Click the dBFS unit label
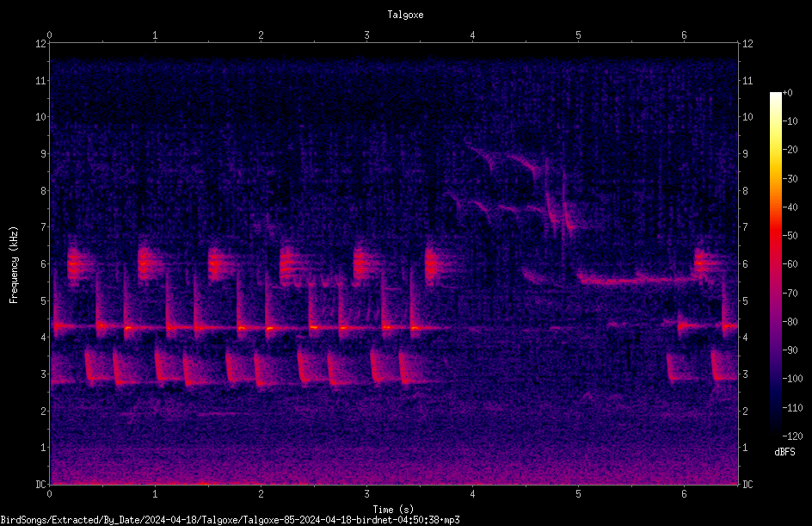Image resolution: width=812 pixels, height=526 pixels. tap(784, 452)
